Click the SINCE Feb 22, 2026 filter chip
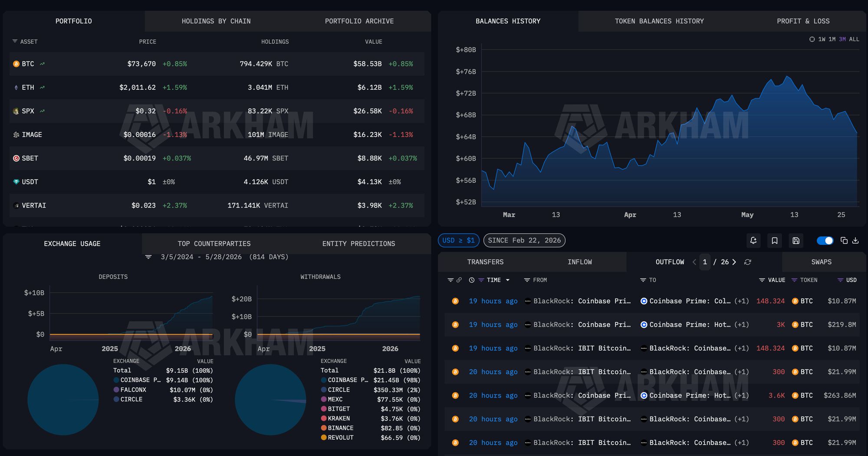 pyautogui.click(x=524, y=240)
